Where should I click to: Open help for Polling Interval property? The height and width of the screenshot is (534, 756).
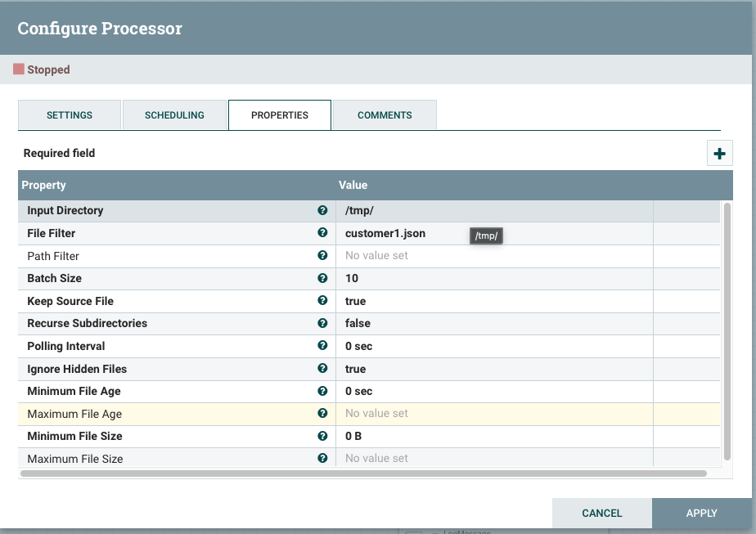point(322,346)
